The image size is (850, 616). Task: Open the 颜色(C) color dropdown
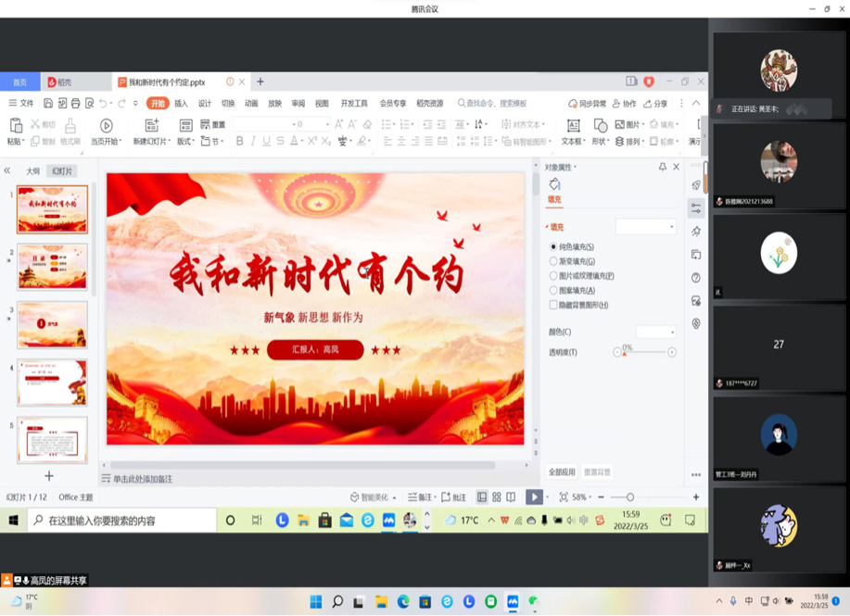(x=656, y=332)
